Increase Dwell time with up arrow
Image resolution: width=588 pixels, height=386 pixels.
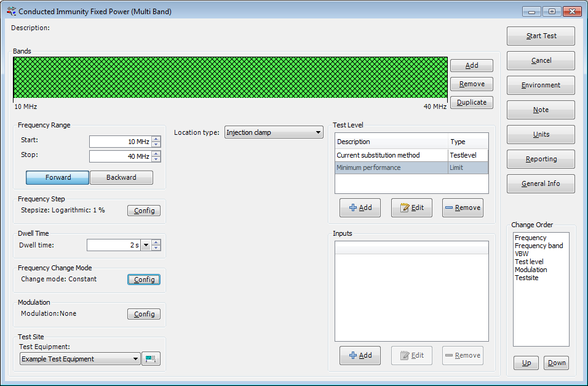[156, 242]
